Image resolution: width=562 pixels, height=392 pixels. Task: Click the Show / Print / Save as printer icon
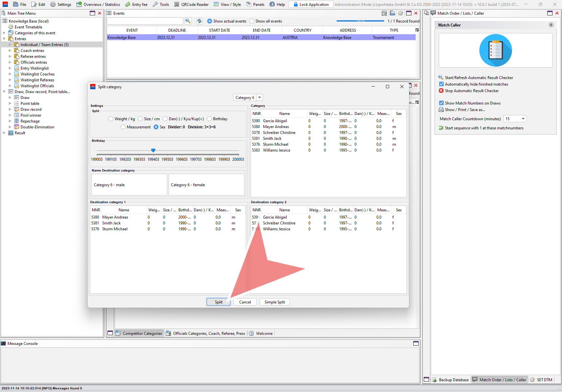click(x=441, y=110)
